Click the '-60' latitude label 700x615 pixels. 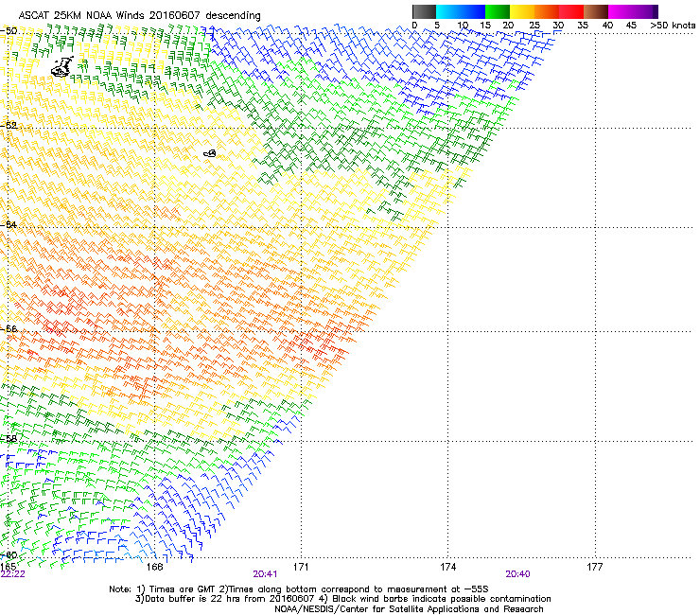9,554
